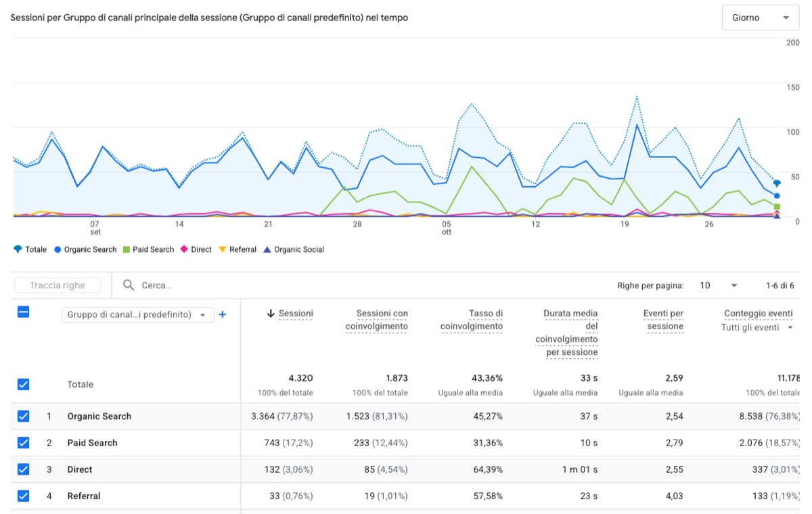Click the Organic Search row label

click(x=99, y=416)
